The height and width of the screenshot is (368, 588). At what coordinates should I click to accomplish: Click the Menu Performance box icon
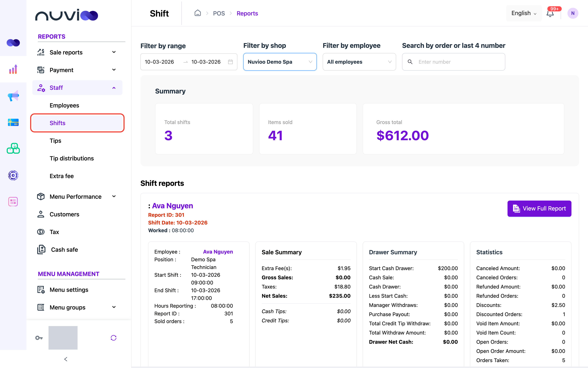[41, 196]
